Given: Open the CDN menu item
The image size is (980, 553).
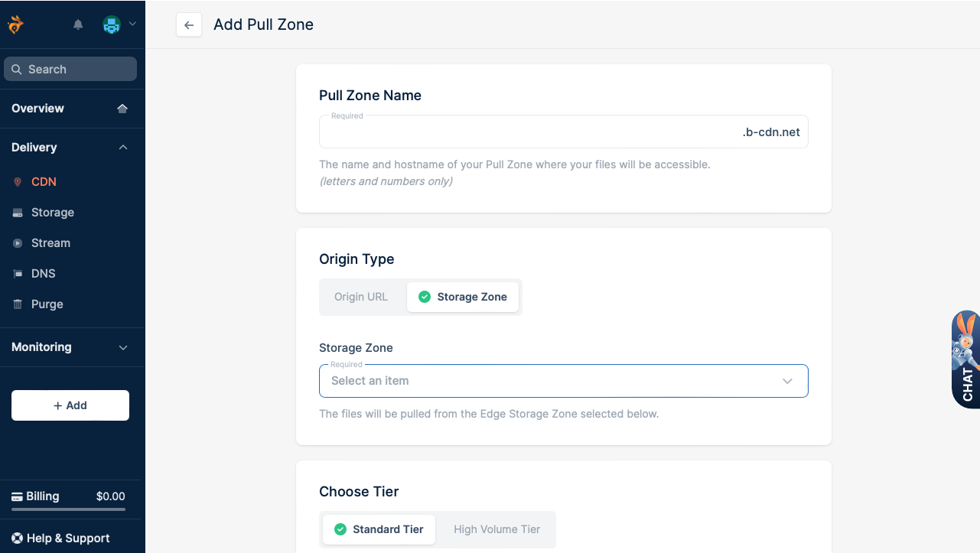Looking at the screenshot, I should tap(44, 182).
